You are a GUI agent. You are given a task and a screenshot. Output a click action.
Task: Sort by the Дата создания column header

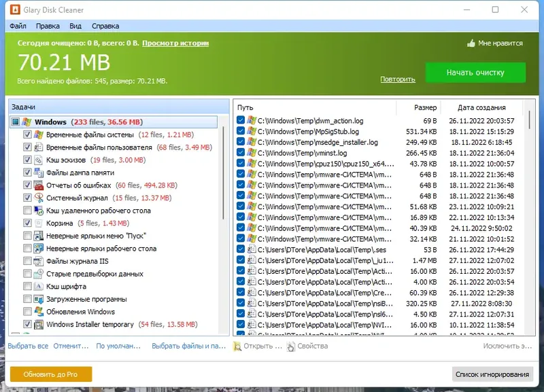coord(481,107)
